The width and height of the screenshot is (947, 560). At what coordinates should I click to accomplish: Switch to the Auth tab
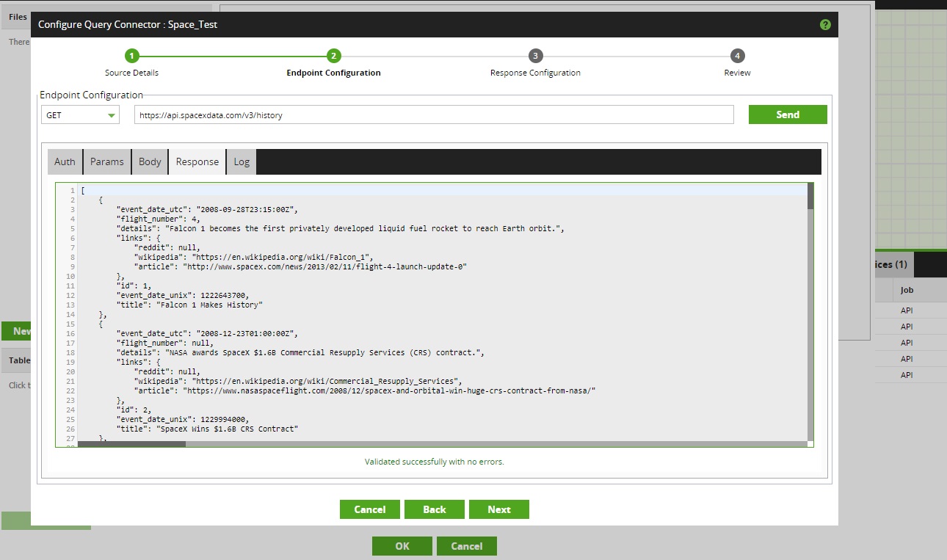pyautogui.click(x=65, y=161)
